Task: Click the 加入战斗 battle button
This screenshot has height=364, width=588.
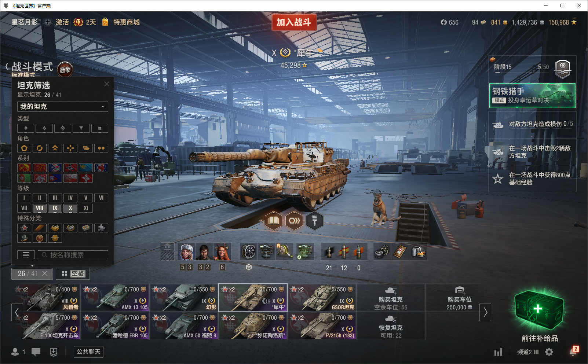Action: (x=294, y=22)
